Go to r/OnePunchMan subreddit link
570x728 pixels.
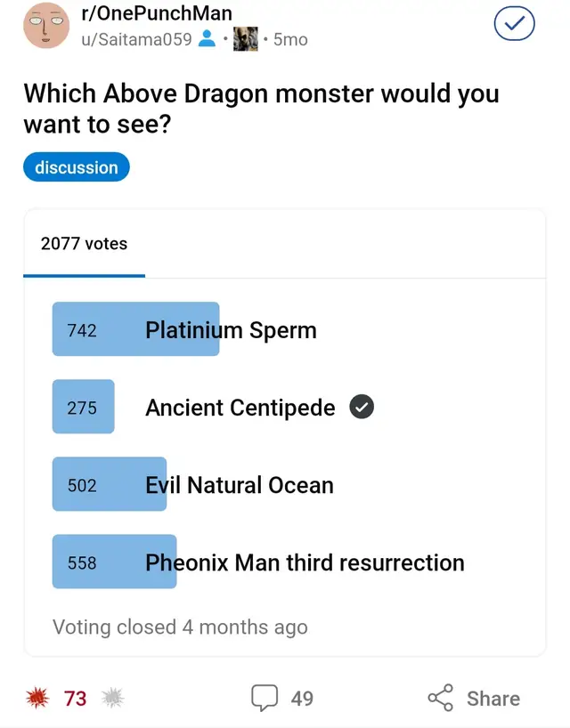(156, 14)
